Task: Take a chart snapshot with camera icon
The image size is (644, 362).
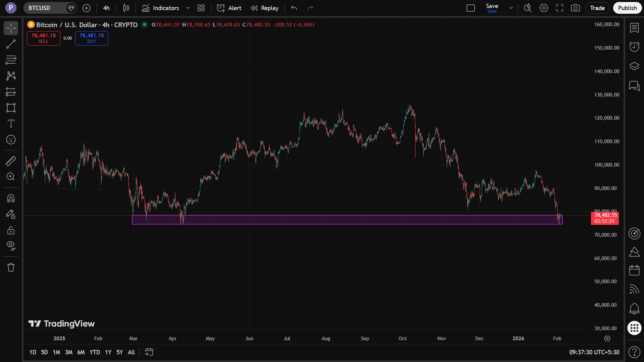Action: [575, 8]
